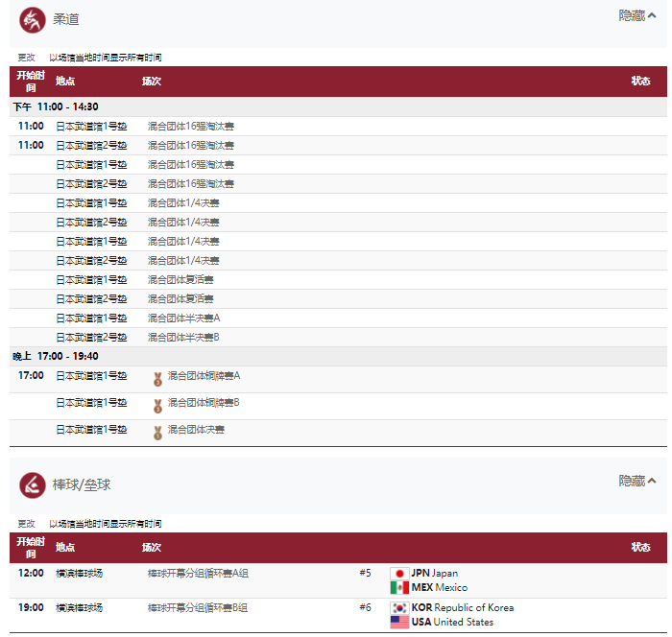Open 棒球开幕分组循环赛A组 match
Screen dimensions: 672x637
coord(198,573)
